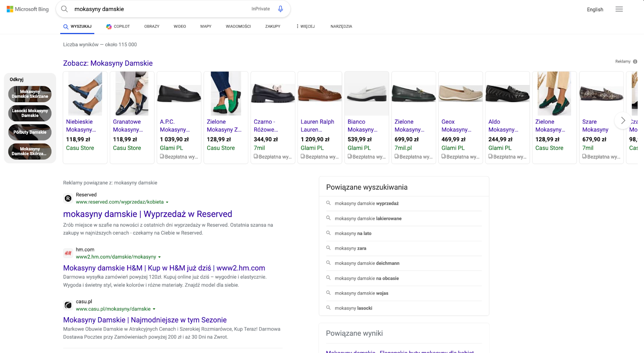Image resolution: width=644 pixels, height=353 pixels.
Task: Search mokasyny damskie wojas suggestion
Action: [404, 293]
